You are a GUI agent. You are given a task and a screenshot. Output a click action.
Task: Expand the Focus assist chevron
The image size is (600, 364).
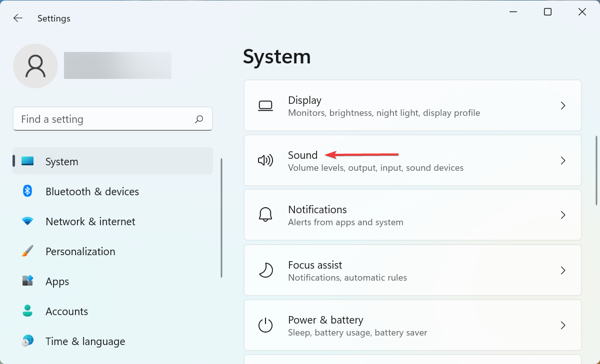coord(563,271)
